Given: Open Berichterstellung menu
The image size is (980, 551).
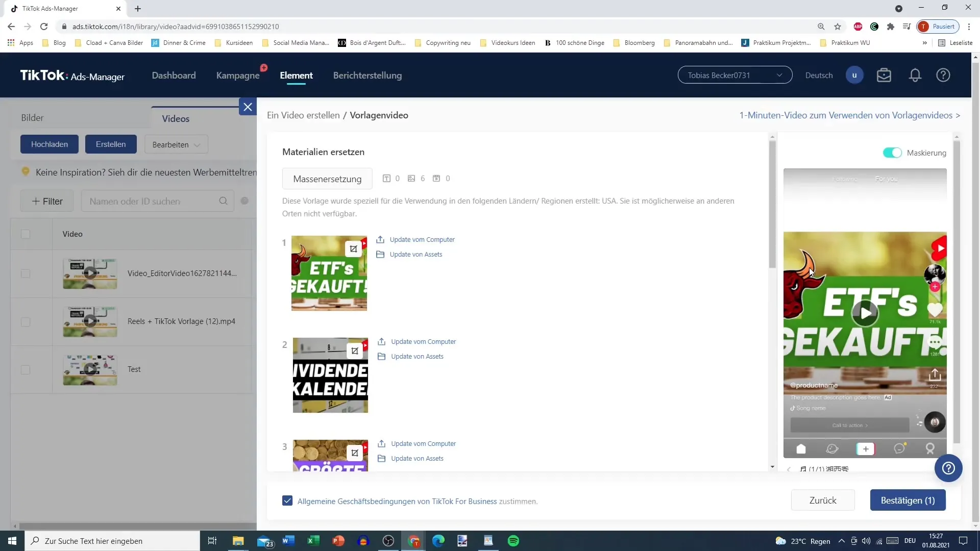Looking at the screenshot, I should 367,76.
